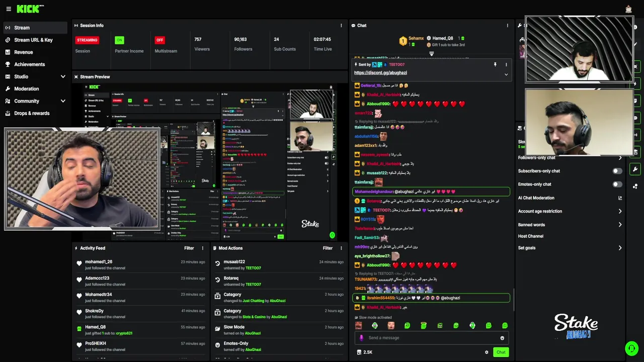Image resolution: width=644 pixels, height=362 pixels.
Task: Click the pin icon on pinned message
Action: pos(495,65)
